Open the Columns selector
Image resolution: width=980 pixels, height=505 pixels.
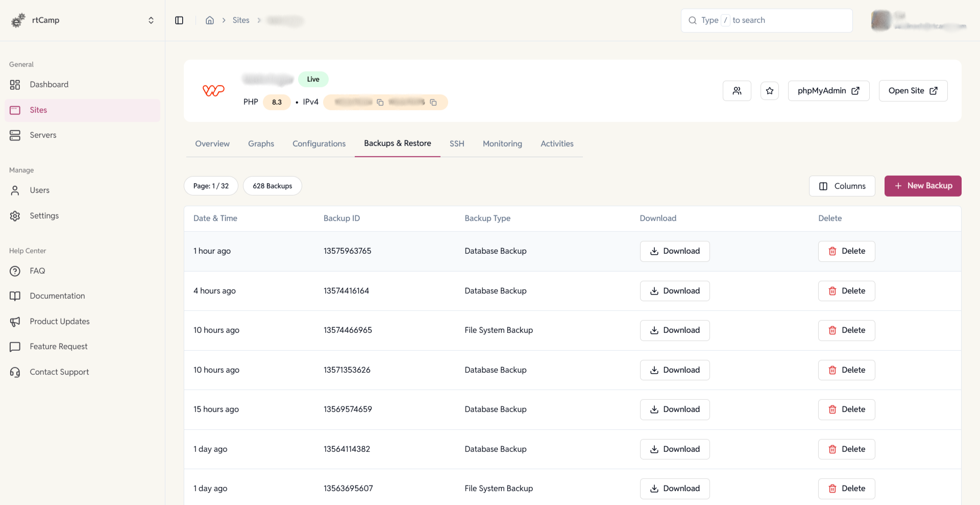[x=842, y=186]
